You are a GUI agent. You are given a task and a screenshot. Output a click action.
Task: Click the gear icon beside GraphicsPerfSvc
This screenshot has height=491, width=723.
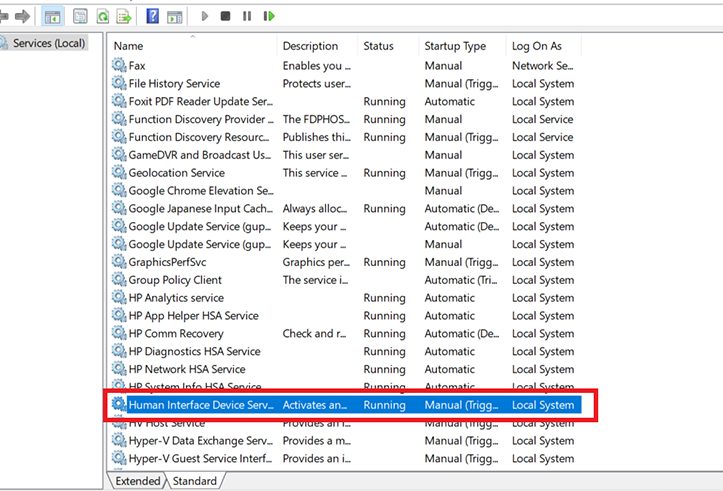(x=119, y=262)
